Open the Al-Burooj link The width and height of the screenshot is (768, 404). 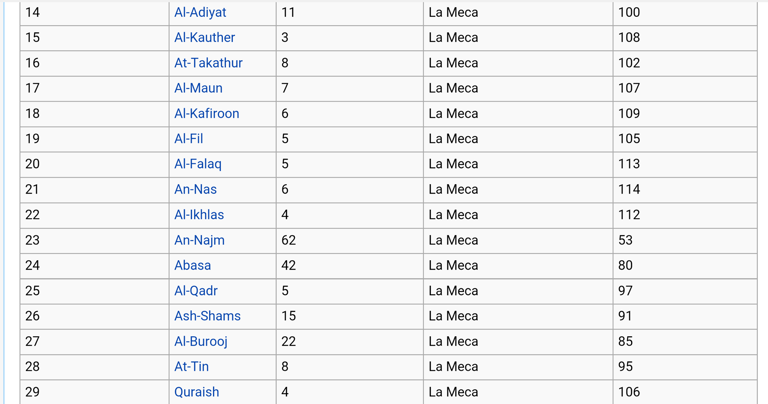tap(201, 342)
